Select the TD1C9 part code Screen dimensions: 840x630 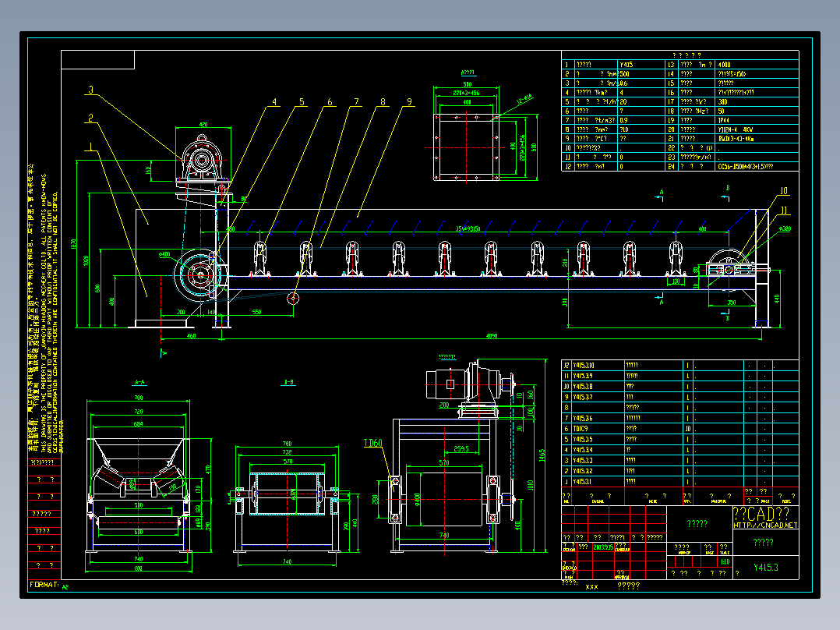point(581,429)
